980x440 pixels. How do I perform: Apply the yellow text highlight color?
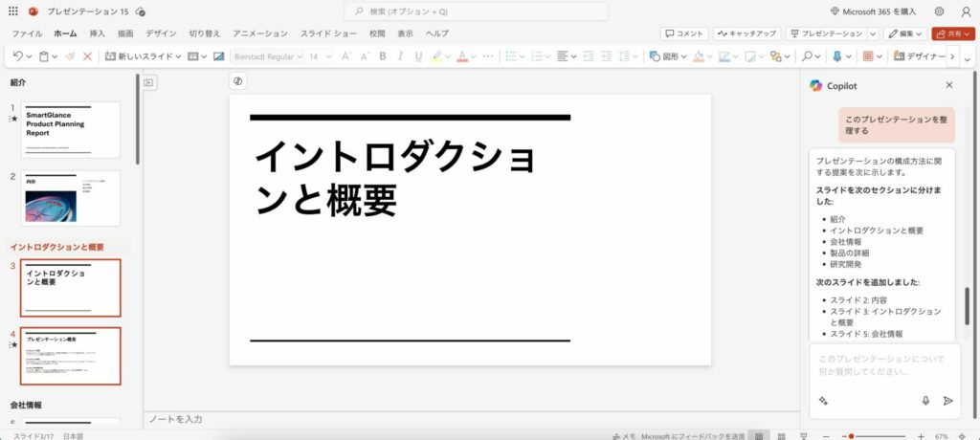[x=436, y=56]
